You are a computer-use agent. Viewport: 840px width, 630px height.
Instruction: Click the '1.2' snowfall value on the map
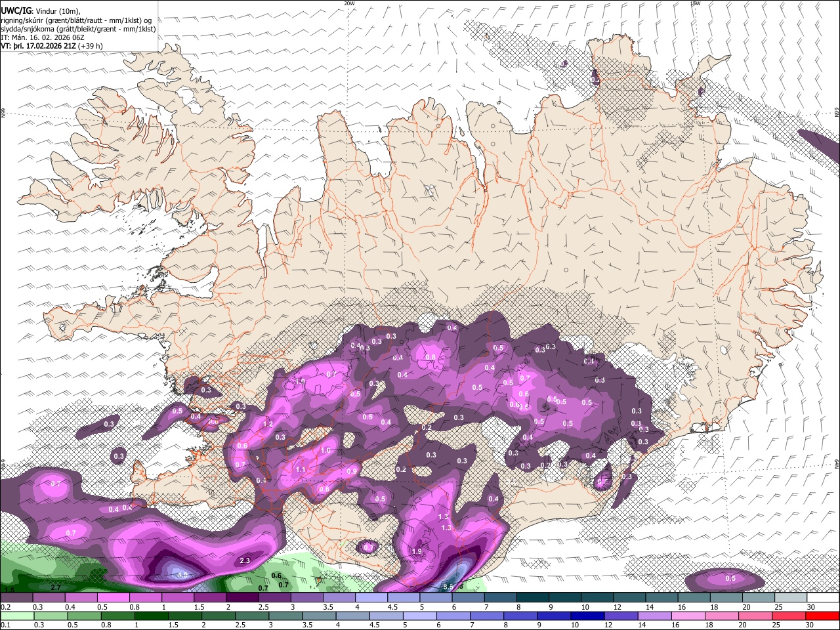[x=268, y=425]
